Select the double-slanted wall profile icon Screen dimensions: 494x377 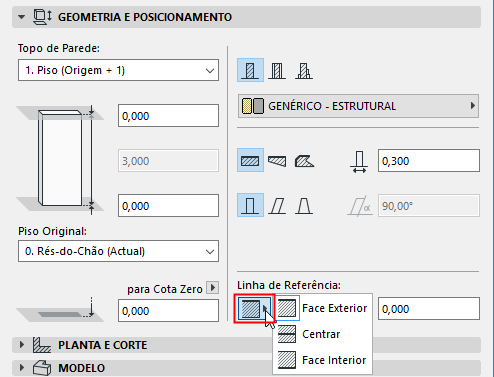[304, 206]
